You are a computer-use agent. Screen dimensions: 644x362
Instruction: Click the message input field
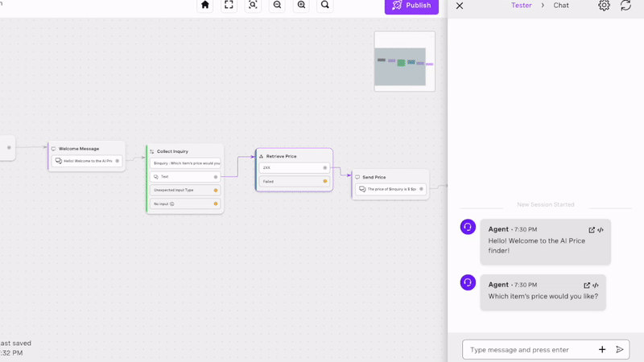(527, 350)
